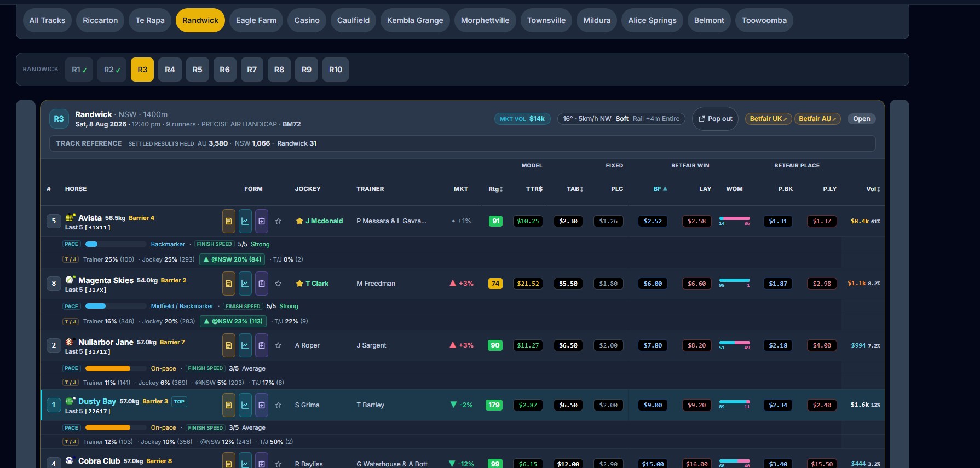
Task: Click the Avista jockey silks icon
Action: coord(70,217)
